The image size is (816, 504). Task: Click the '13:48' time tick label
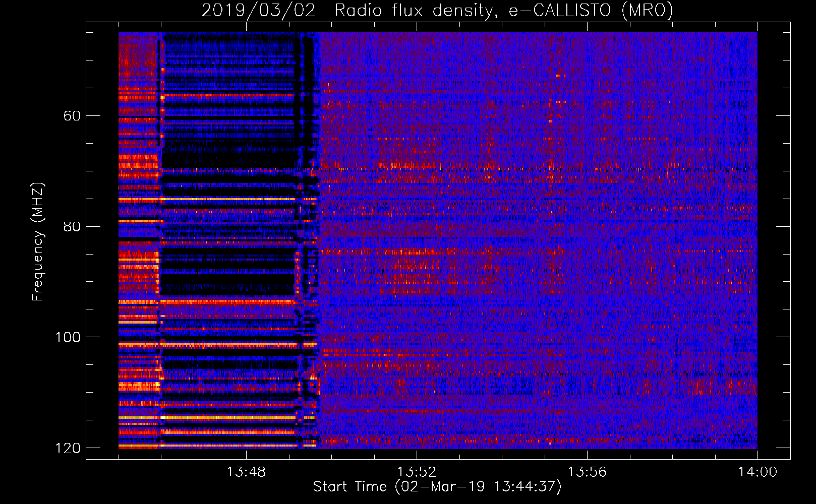pyautogui.click(x=246, y=472)
